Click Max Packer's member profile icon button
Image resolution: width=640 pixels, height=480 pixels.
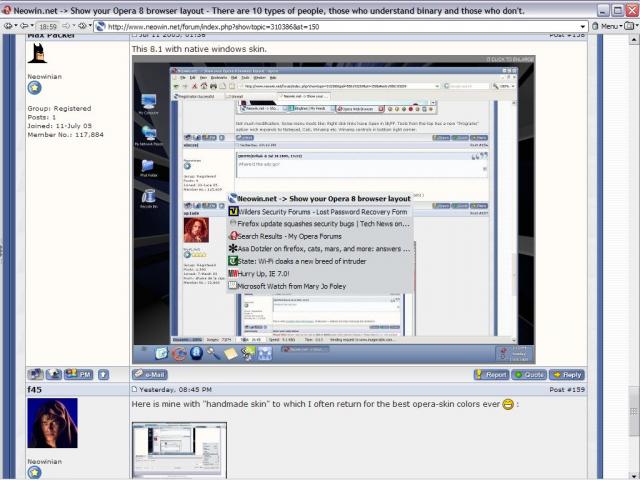pyautogui.click(x=36, y=374)
